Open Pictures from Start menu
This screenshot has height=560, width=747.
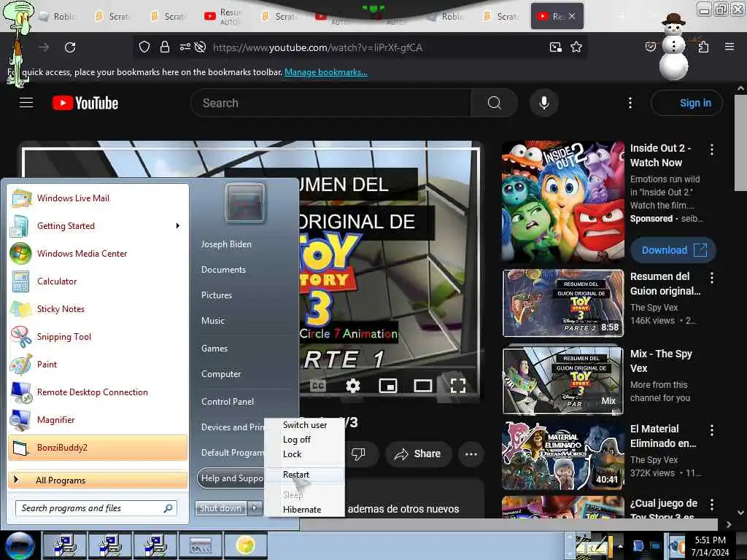pyautogui.click(x=216, y=295)
